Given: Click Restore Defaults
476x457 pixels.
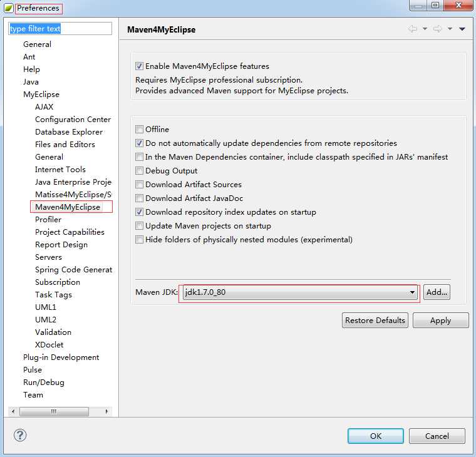Looking at the screenshot, I should pos(375,321).
